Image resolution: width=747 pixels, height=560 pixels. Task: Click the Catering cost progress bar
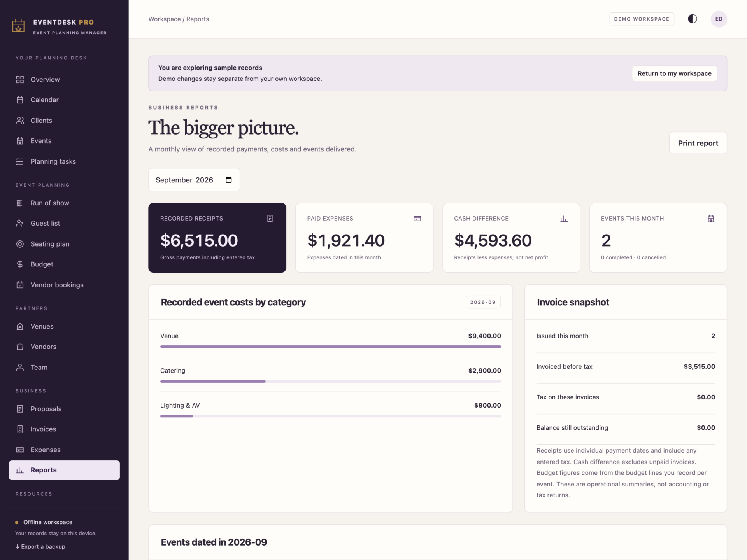330,381
